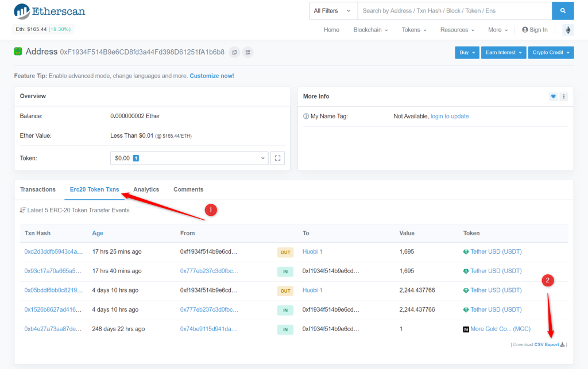Click the Ethereum diamond network icon
The height and width of the screenshot is (369, 588).
568,30
